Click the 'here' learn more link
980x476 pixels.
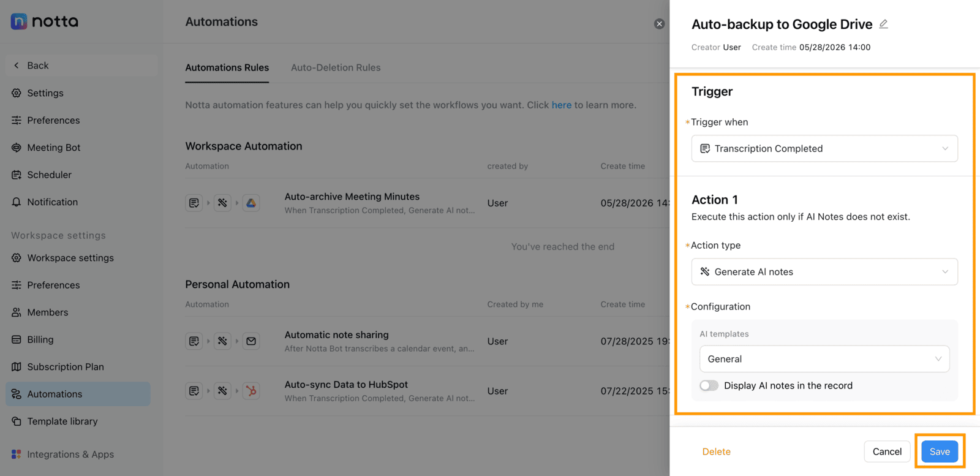(x=561, y=105)
